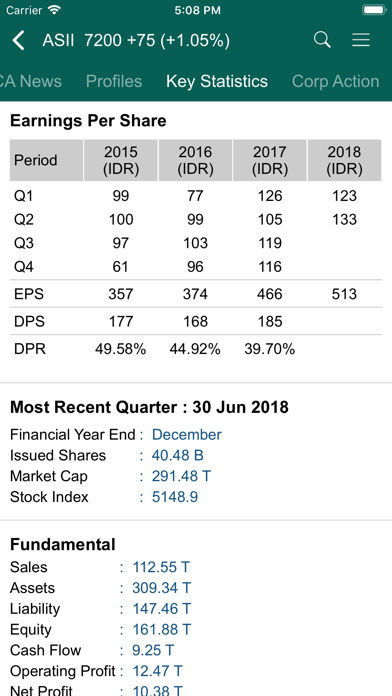Select the 2018 (IDR) column header
The height and width of the screenshot is (696, 392).
[344, 160]
